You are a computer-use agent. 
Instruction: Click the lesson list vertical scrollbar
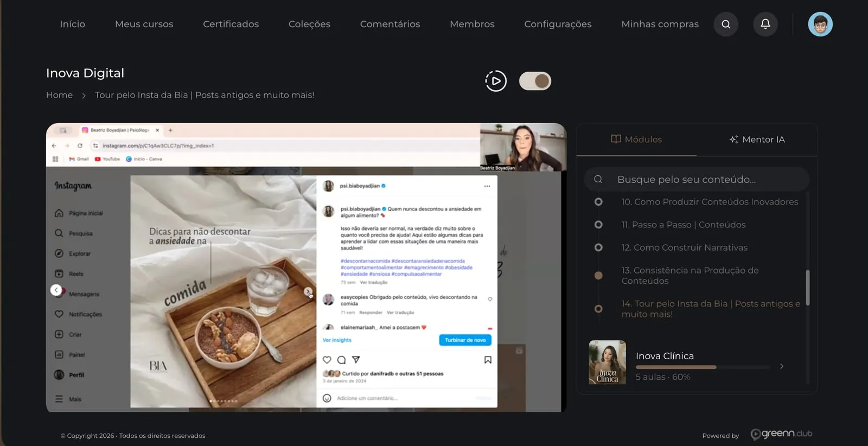tap(808, 288)
